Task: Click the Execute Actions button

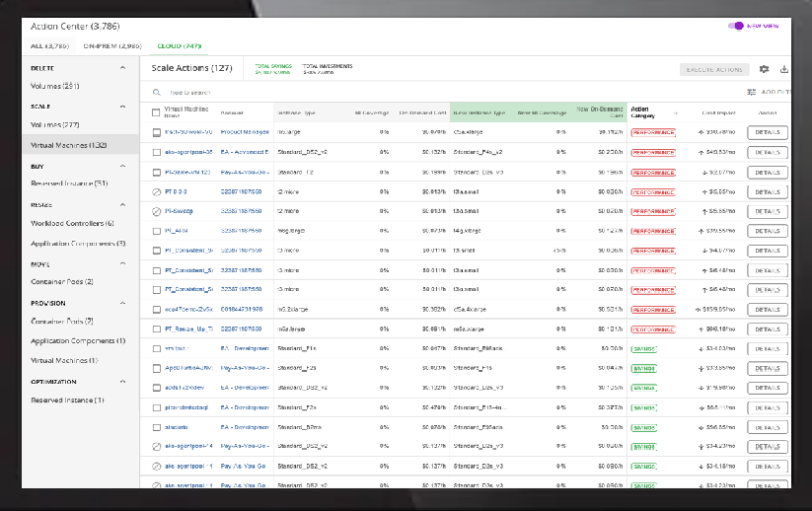Action: 714,69
